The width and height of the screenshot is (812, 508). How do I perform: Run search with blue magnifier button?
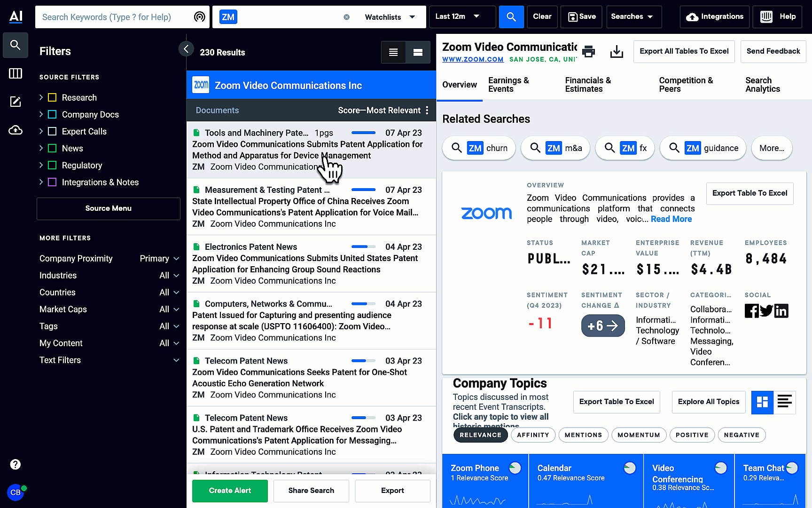[x=511, y=17]
